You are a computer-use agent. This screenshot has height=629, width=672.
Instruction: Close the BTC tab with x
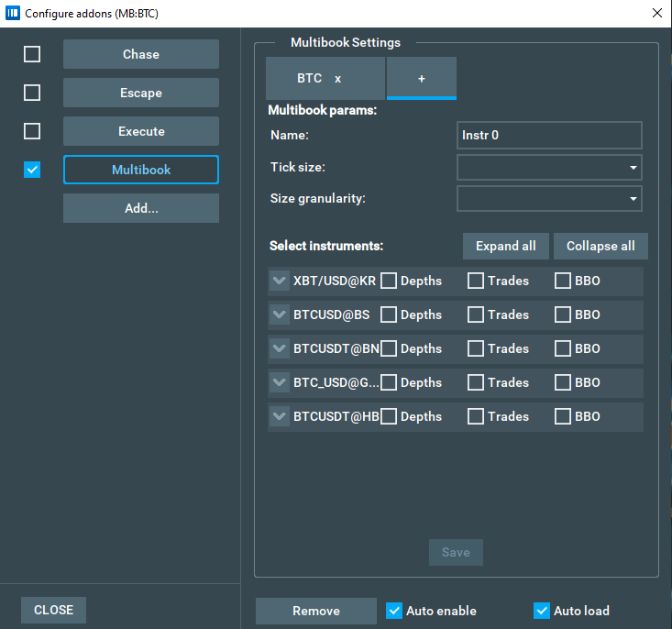point(337,79)
